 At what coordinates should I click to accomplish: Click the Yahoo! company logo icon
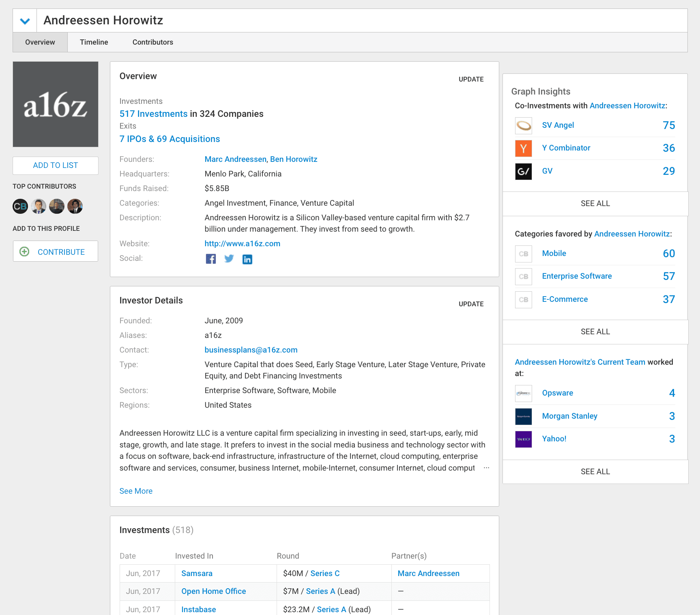523,439
